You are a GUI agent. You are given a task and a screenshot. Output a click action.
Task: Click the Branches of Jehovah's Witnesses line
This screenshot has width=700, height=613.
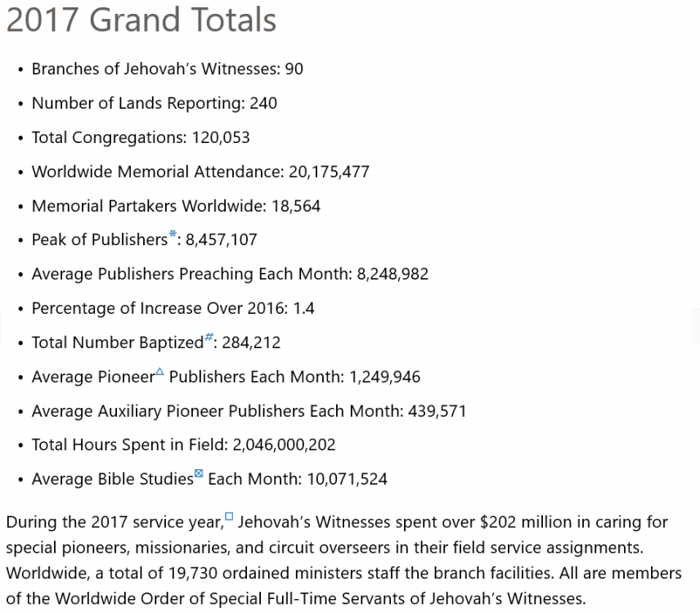click(167, 69)
